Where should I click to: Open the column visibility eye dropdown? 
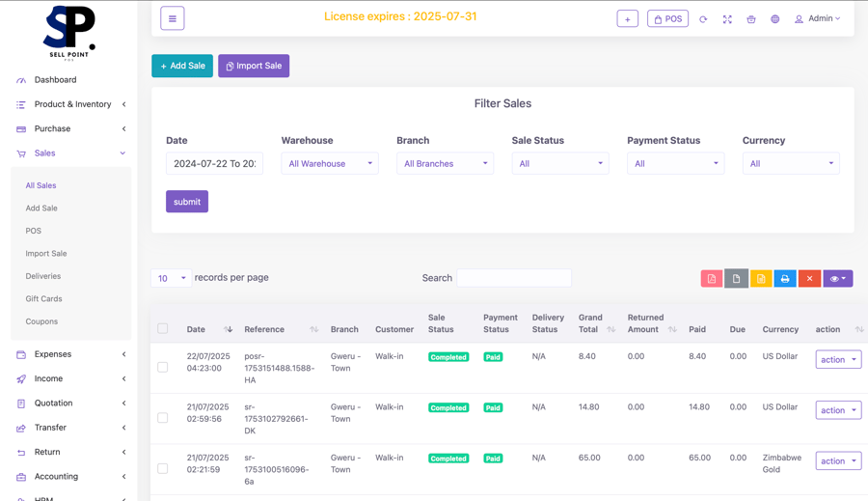pyautogui.click(x=838, y=279)
